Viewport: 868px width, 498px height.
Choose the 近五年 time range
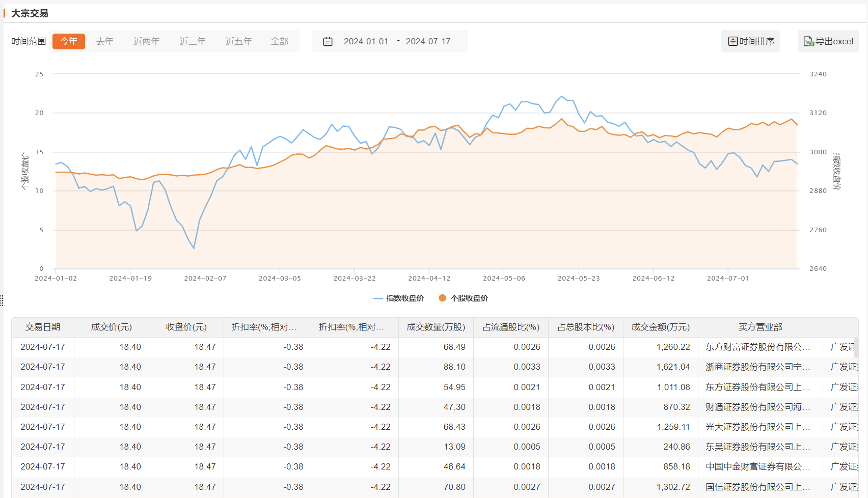[x=239, y=42]
